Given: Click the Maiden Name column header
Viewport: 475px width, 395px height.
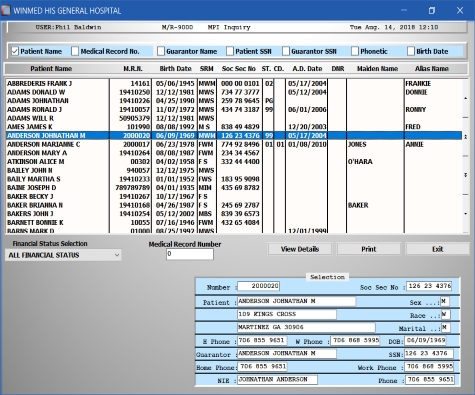Looking at the screenshot, I should click(377, 69).
